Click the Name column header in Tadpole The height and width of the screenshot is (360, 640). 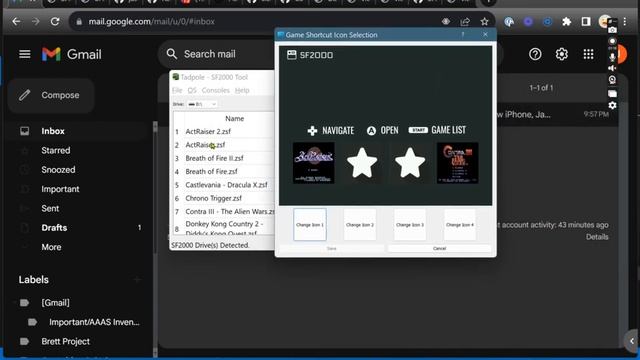click(x=234, y=118)
